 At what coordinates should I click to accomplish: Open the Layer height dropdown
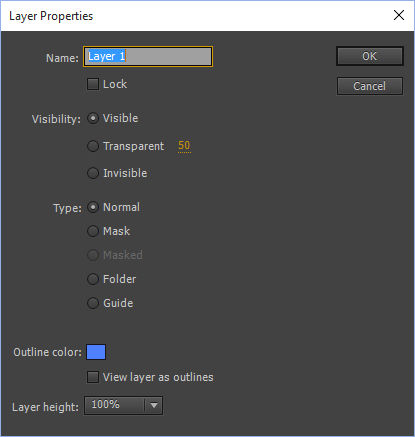click(123, 405)
